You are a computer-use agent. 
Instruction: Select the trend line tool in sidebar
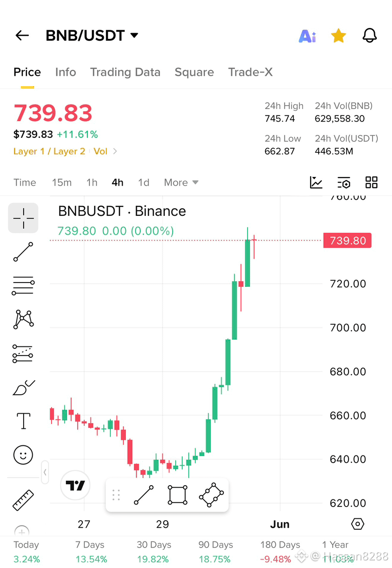(23, 252)
